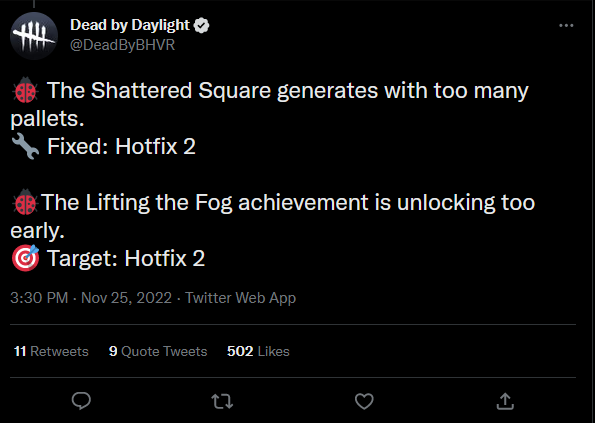Viewport: 595px width, 423px height.
Task: View the 9 Quote Tweets list
Action: 158,351
